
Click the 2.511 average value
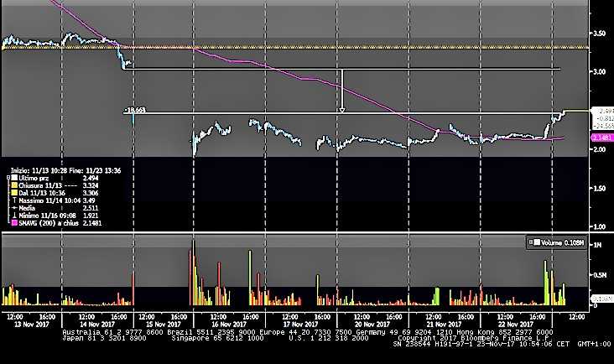[x=91, y=208]
